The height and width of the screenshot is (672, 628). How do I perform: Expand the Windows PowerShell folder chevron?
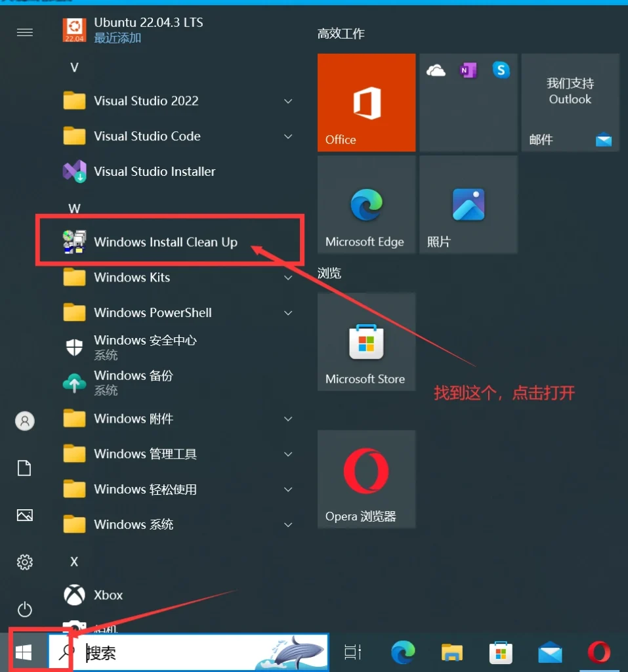289,313
